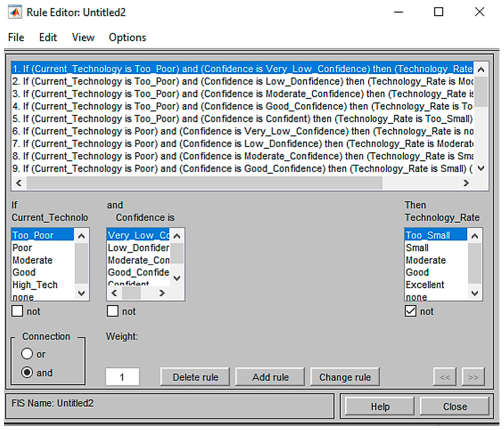This screenshot has height=430, width=504.
Task: Click the previous rule arrow button
Action: (445, 377)
